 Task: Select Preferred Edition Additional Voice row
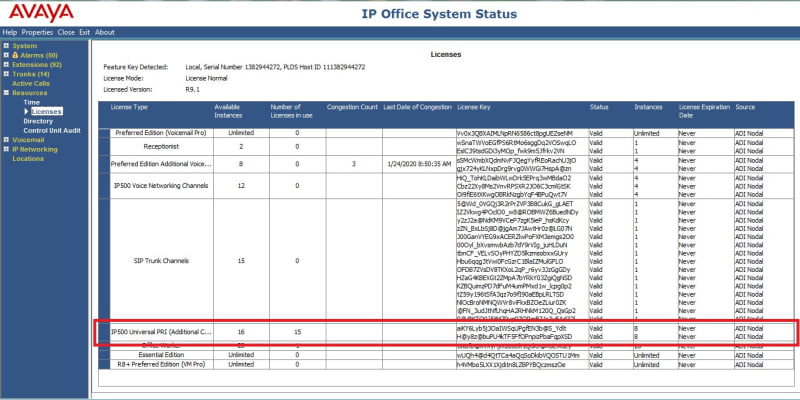(446, 164)
